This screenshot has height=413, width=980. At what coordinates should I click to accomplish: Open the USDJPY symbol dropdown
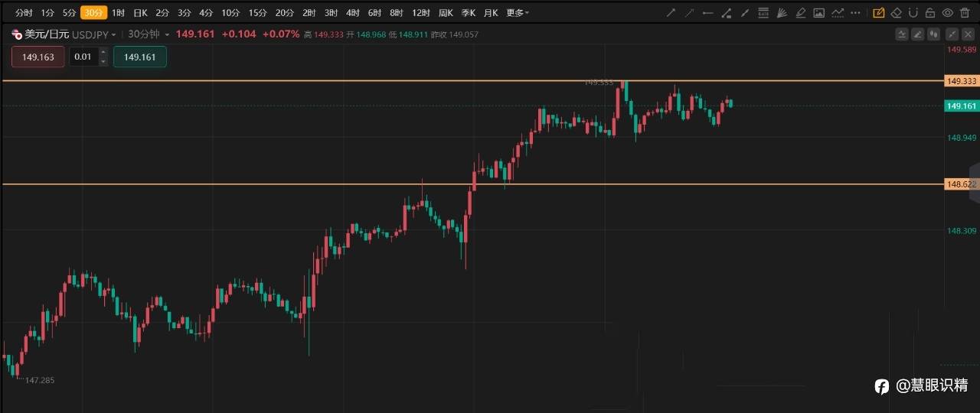94,34
